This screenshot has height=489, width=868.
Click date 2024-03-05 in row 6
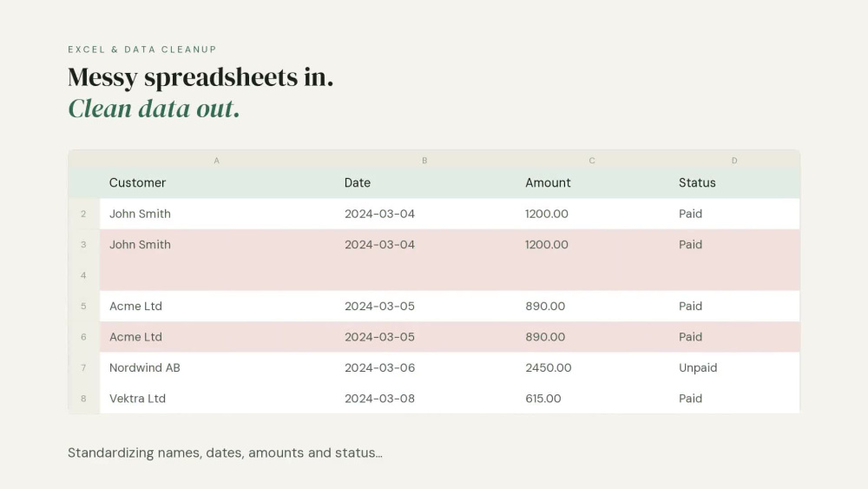(x=380, y=337)
